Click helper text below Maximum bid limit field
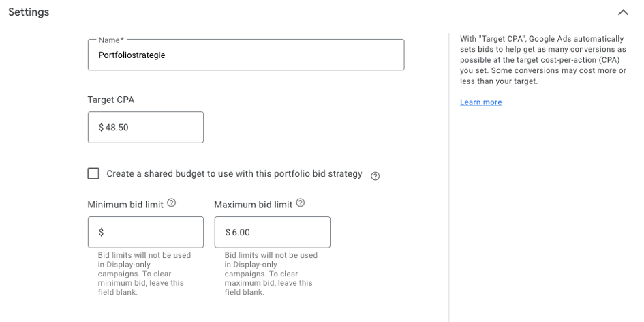The image size is (644, 322). pos(271,274)
